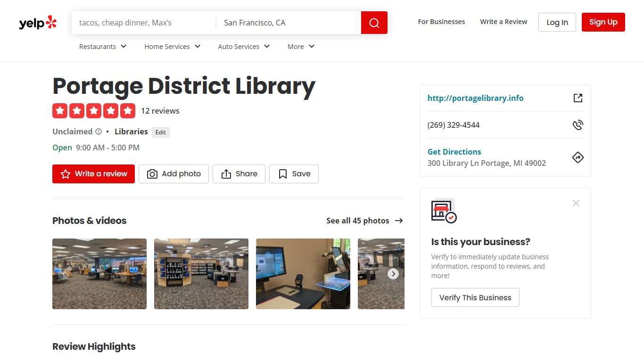Click the phone number (269) 329-4544
The height and width of the screenshot is (362, 644).
(x=454, y=125)
